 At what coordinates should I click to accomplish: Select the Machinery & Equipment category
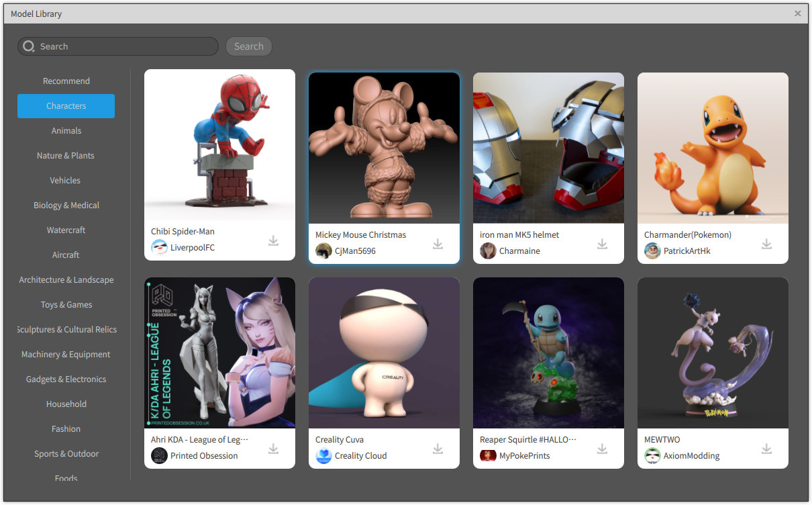66,355
